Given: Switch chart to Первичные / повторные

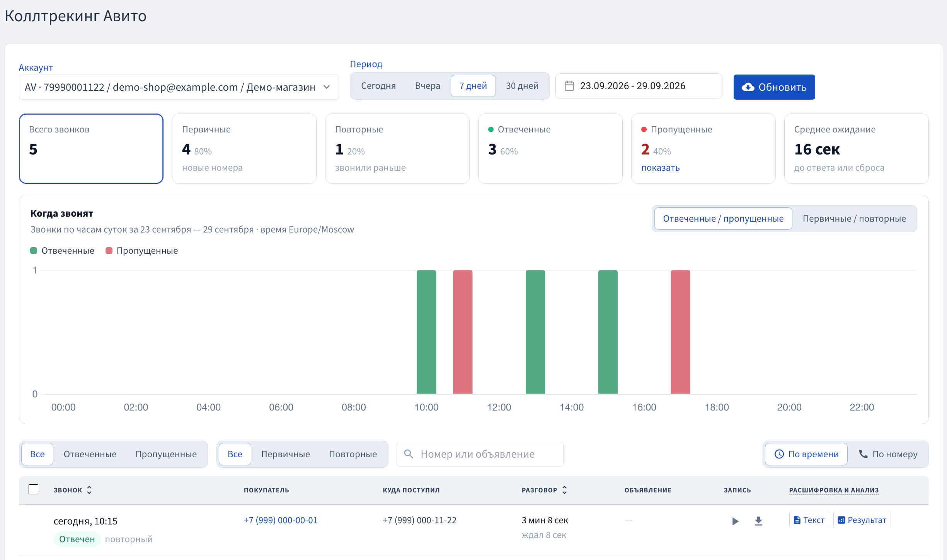Looking at the screenshot, I should [854, 219].
